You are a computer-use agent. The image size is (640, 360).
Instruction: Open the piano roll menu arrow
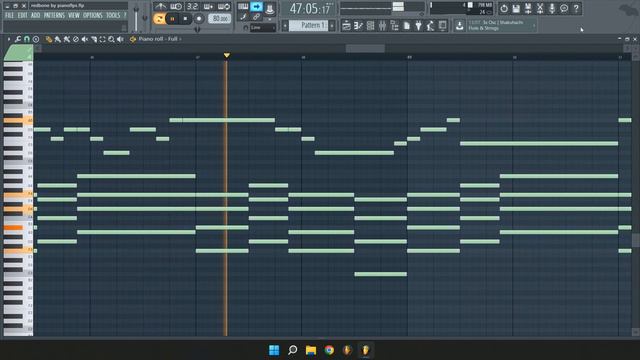9,39
